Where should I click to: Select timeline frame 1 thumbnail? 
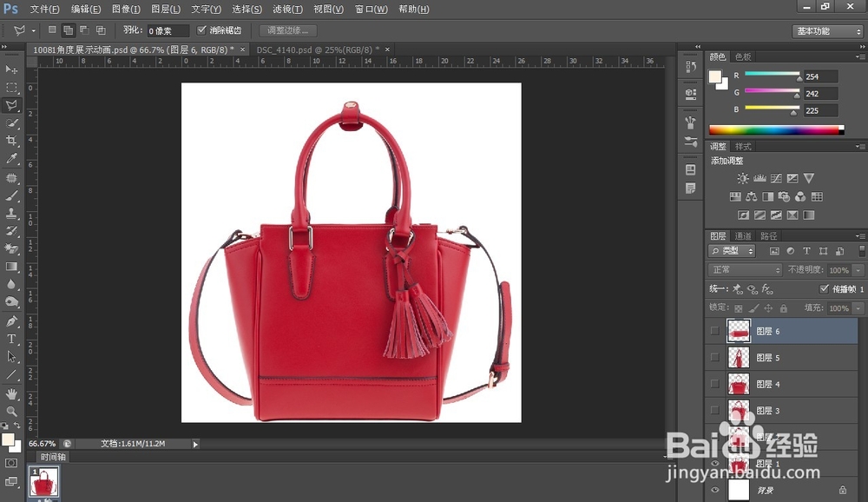tap(43, 481)
